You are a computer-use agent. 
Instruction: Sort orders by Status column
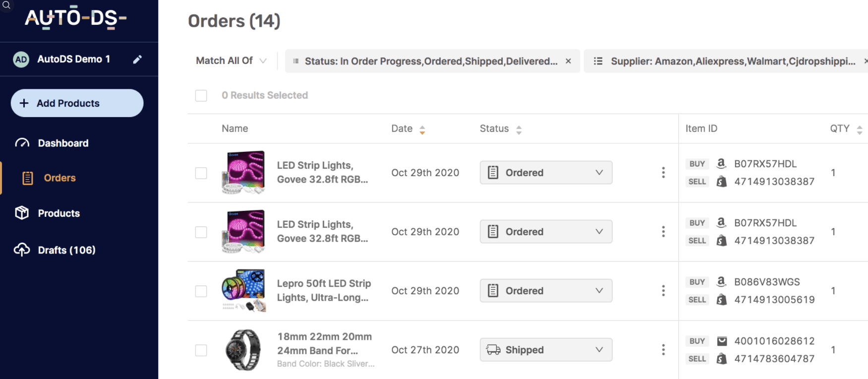click(519, 129)
